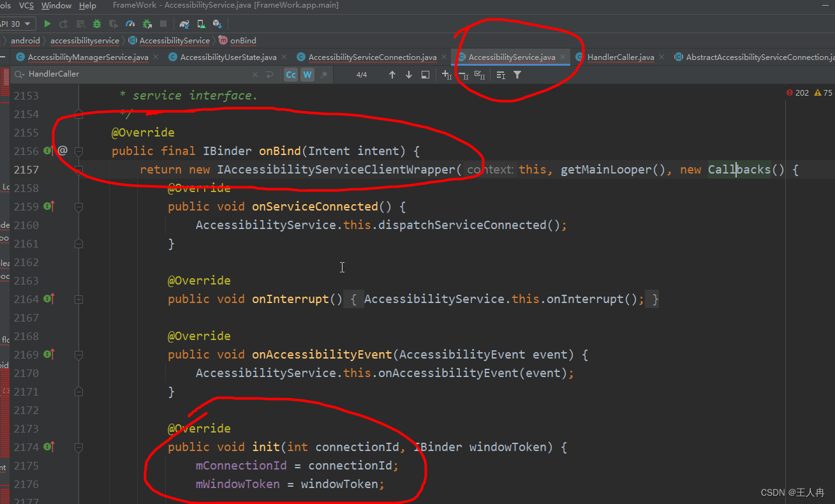Attach debugger to Android process icon
This screenshot has width=835, height=504.
click(147, 24)
